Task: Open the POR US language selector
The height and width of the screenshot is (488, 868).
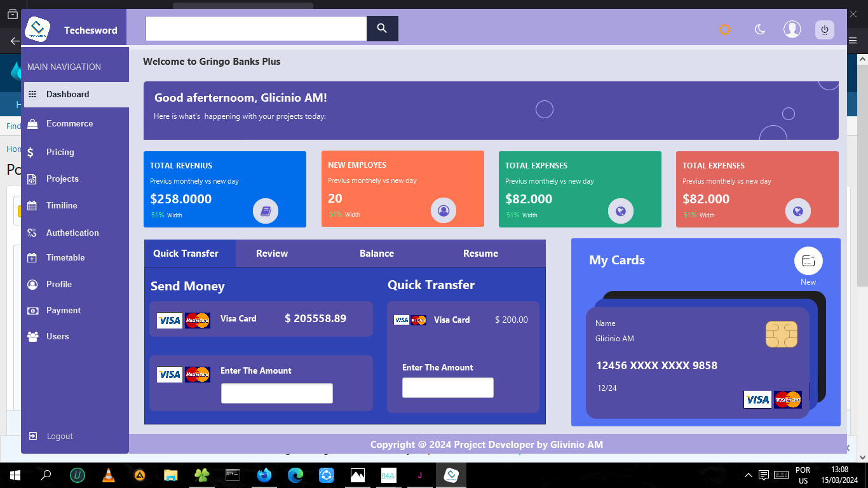Action: 803,475
